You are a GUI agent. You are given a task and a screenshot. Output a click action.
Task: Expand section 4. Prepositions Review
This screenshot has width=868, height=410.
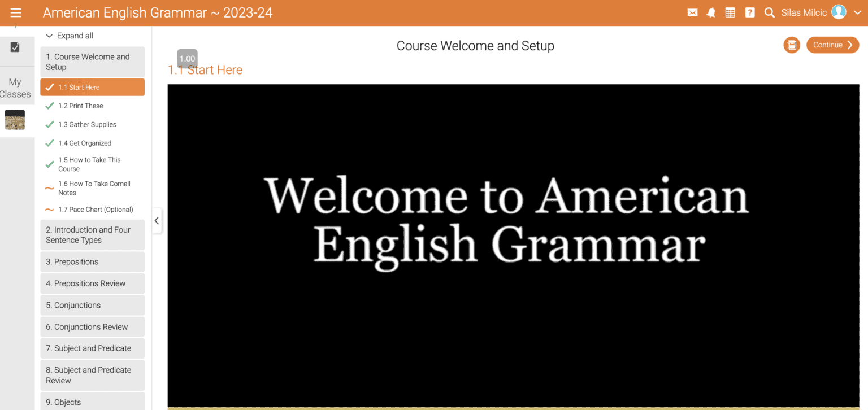tap(92, 283)
